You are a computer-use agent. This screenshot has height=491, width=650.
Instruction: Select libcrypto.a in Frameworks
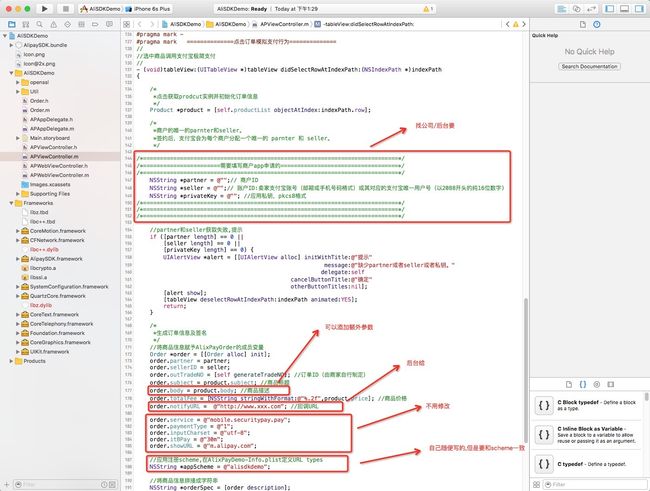(x=43, y=268)
